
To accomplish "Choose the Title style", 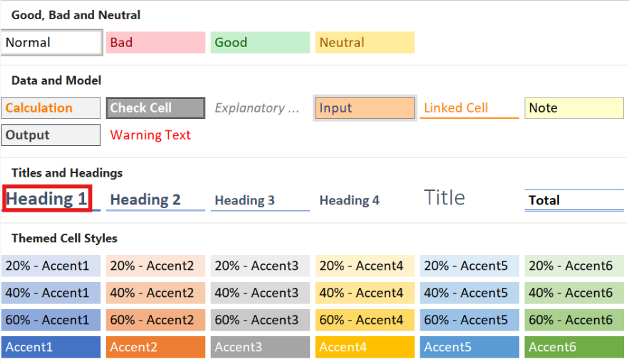I will pyautogui.click(x=445, y=198).
